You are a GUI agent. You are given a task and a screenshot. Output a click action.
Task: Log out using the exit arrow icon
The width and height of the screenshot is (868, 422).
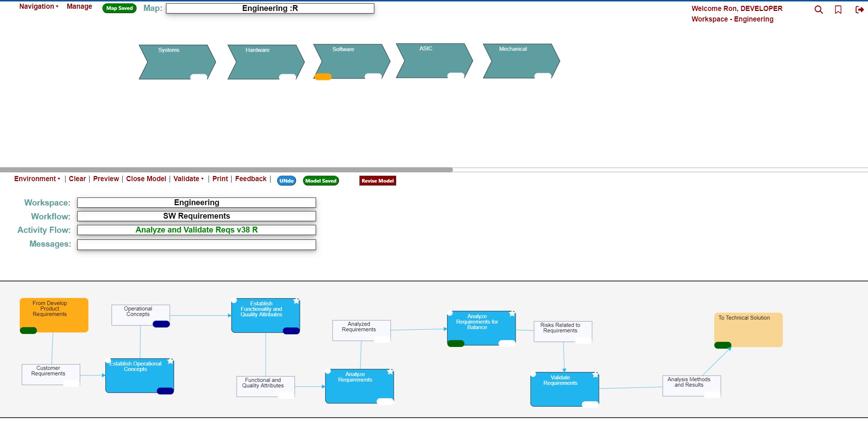point(859,10)
